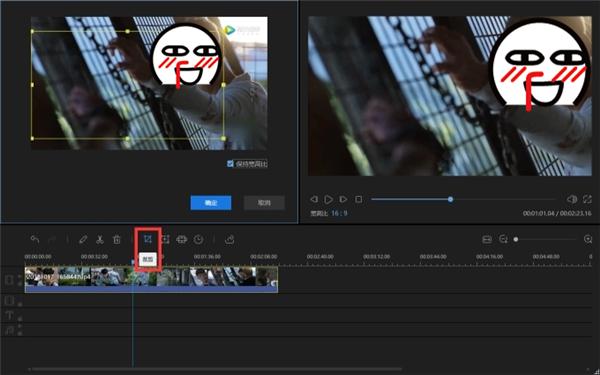The image size is (600, 375).
Task: Click the timeline zoom-out magnifier
Action: point(503,240)
